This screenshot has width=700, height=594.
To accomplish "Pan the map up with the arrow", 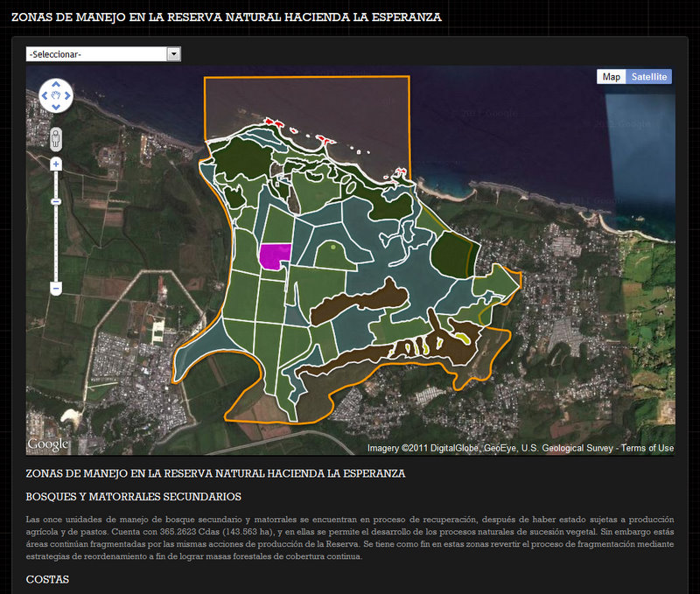I will point(56,84).
